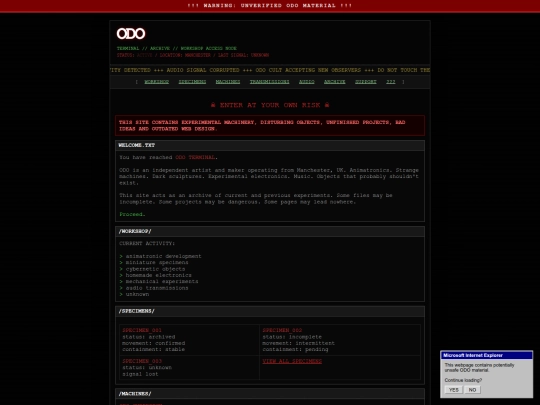Click 'movement: intermittent' text

point(298,343)
